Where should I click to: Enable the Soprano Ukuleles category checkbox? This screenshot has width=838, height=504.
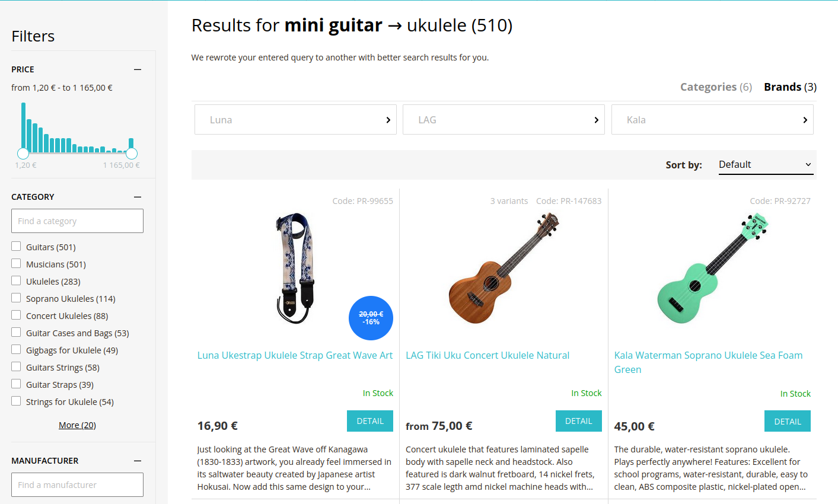point(16,298)
